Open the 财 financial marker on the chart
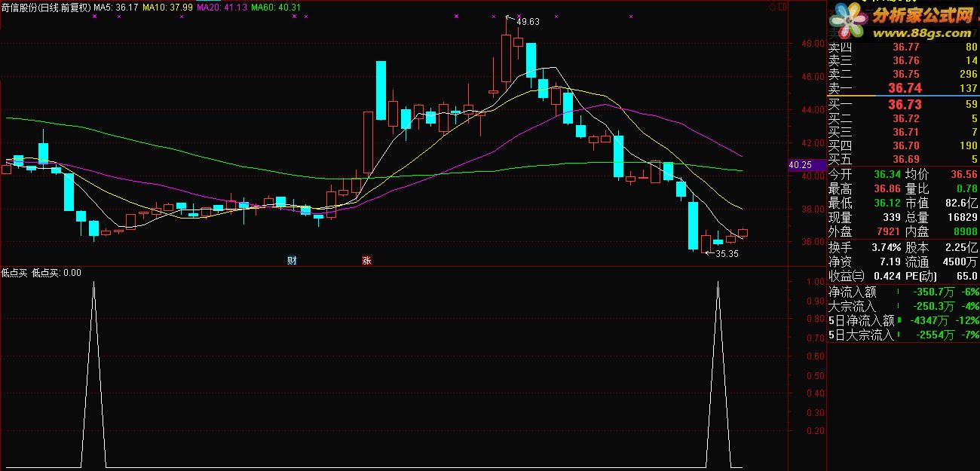The width and height of the screenshot is (980, 471). [292, 261]
